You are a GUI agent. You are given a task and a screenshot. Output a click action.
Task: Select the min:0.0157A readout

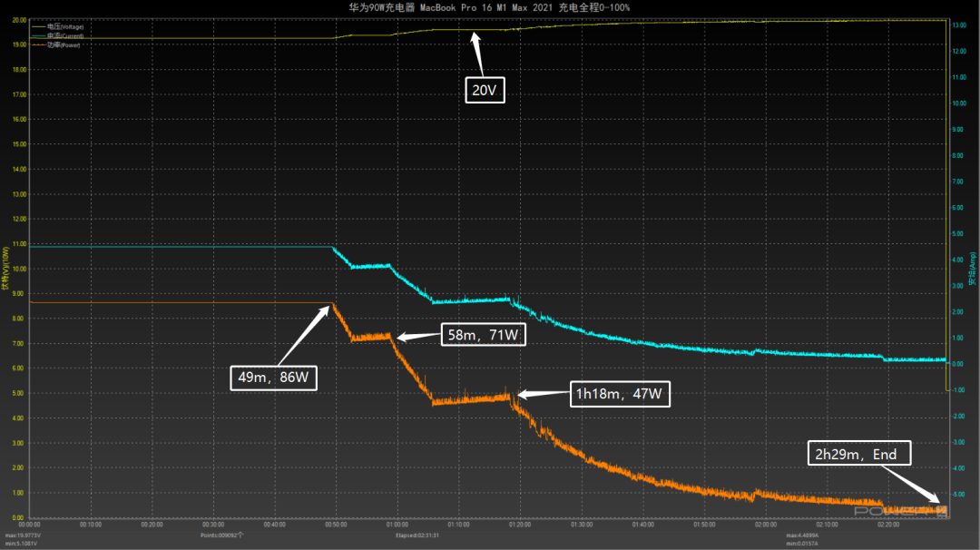pyautogui.click(x=802, y=544)
